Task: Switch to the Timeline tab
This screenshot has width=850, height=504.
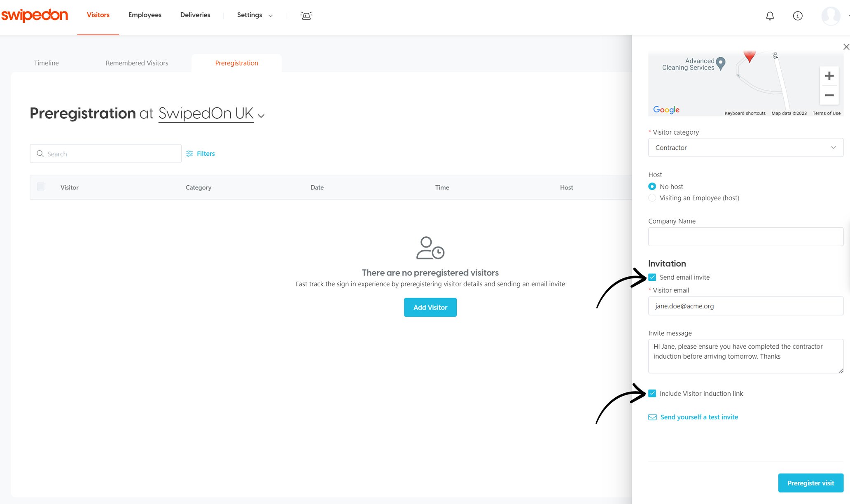Action: tap(46, 63)
